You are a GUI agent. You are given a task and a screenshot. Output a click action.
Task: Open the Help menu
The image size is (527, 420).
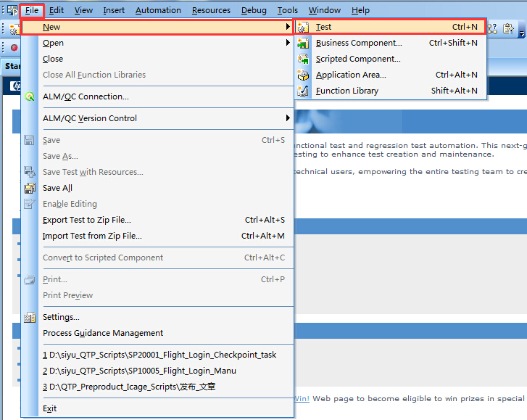360,10
